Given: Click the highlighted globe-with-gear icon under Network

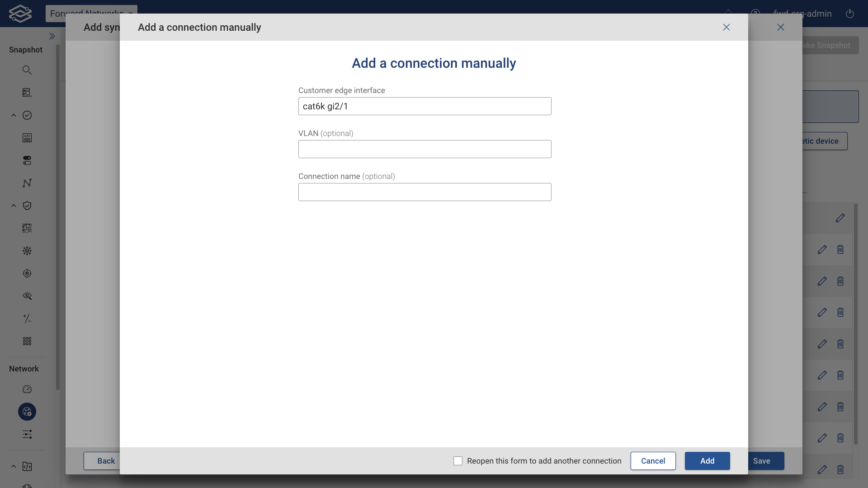Looking at the screenshot, I should [x=27, y=412].
